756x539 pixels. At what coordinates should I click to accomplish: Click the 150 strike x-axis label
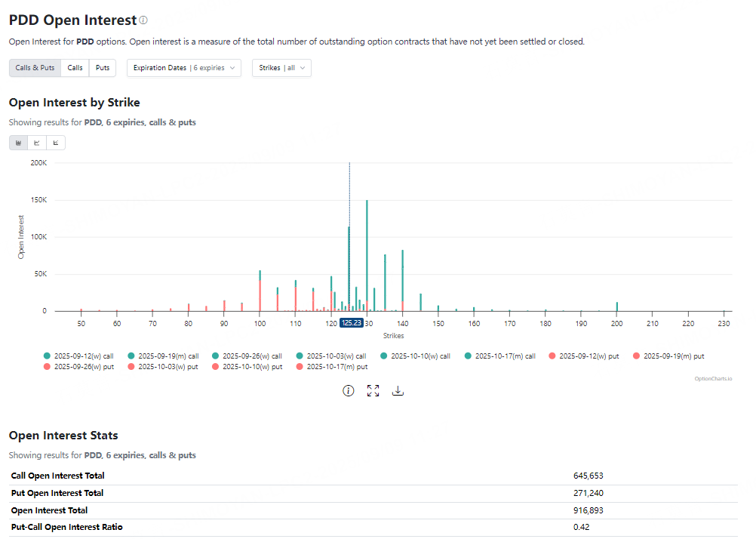tap(438, 324)
